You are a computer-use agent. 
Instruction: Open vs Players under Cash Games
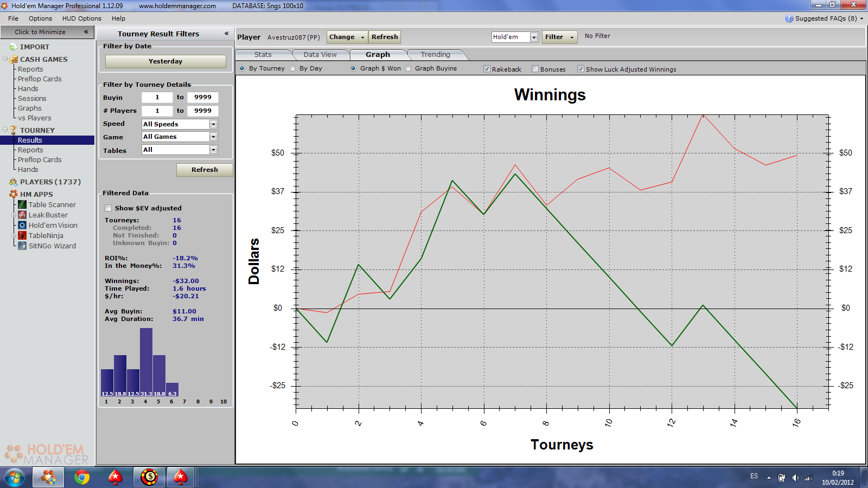(x=35, y=118)
